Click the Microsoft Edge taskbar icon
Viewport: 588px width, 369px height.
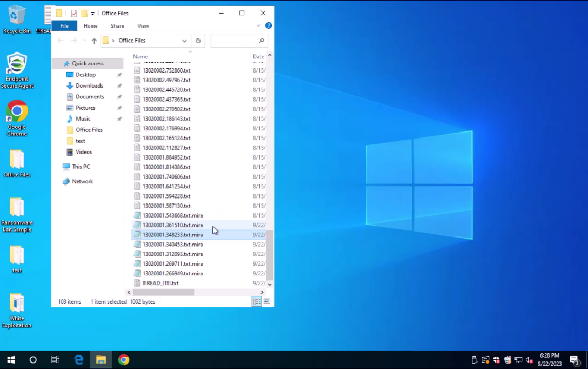79,360
